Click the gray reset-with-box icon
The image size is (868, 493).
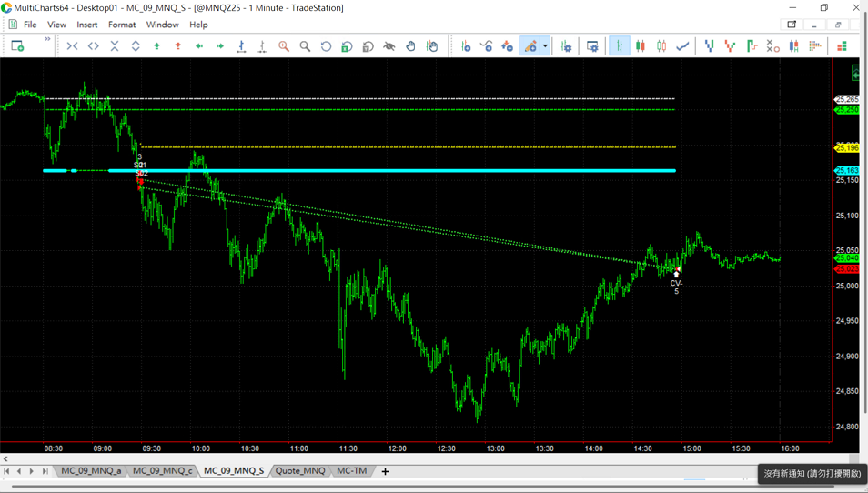(x=368, y=46)
